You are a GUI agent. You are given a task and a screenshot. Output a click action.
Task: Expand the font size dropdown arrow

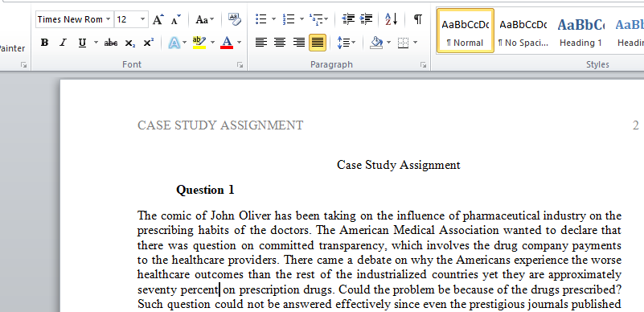[x=142, y=19]
